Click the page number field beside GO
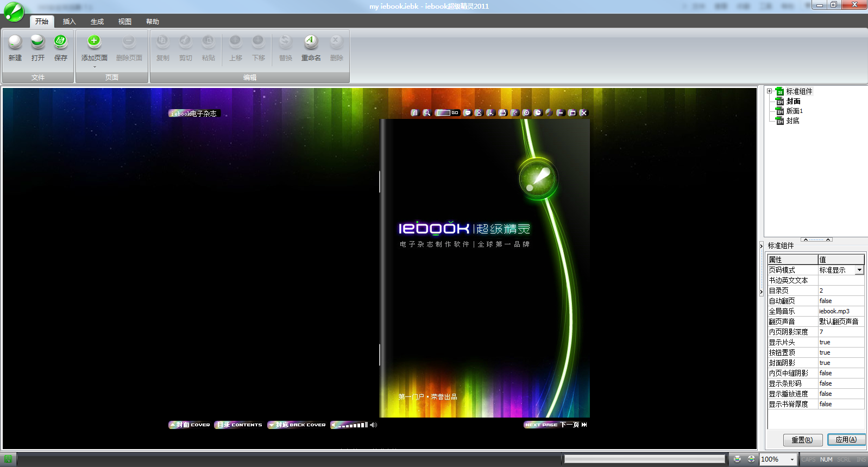This screenshot has height=467, width=868. tap(443, 113)
